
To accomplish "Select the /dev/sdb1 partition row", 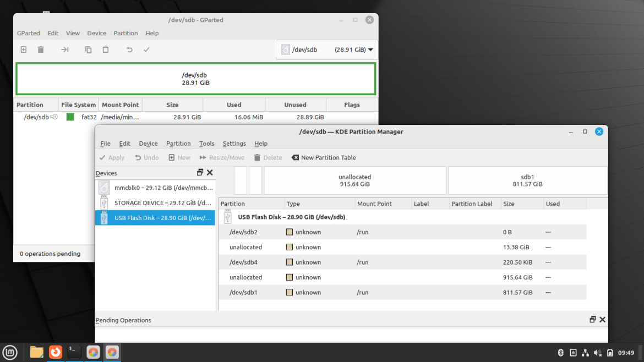I will (402, 293).
